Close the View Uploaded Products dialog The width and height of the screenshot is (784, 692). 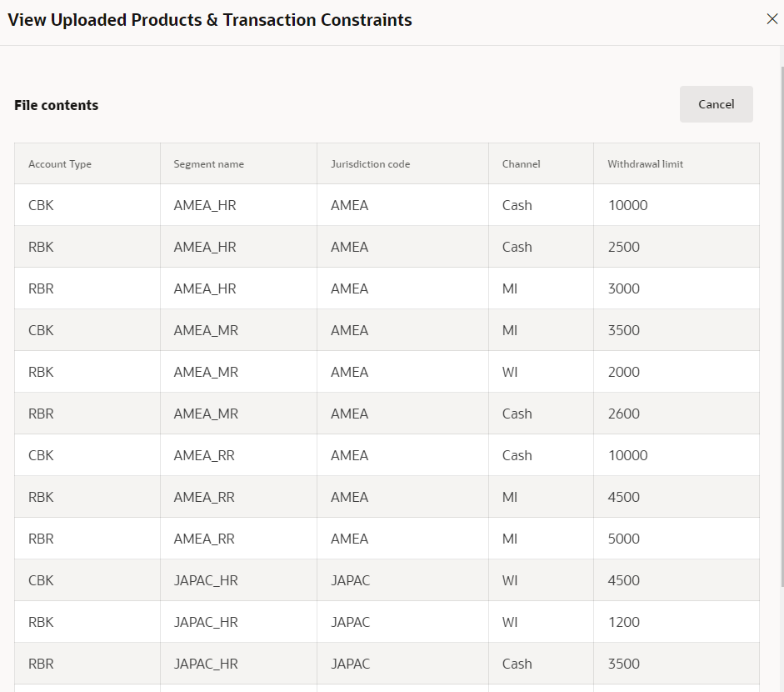pyautogui.click(x=772, y=19)
